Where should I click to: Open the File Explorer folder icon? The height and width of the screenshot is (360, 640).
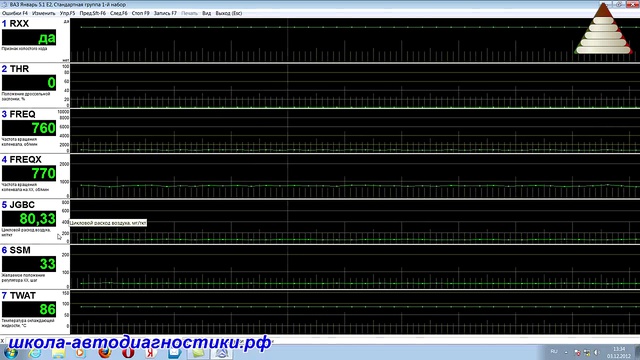click(x=58, y=353)
